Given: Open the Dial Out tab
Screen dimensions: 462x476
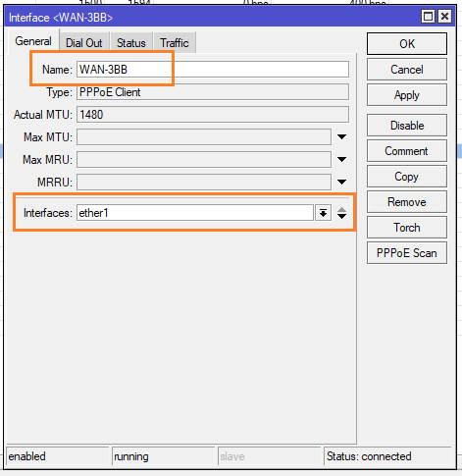Looking at the screenshot, I should pyautogui.click(x=84, y=42).
